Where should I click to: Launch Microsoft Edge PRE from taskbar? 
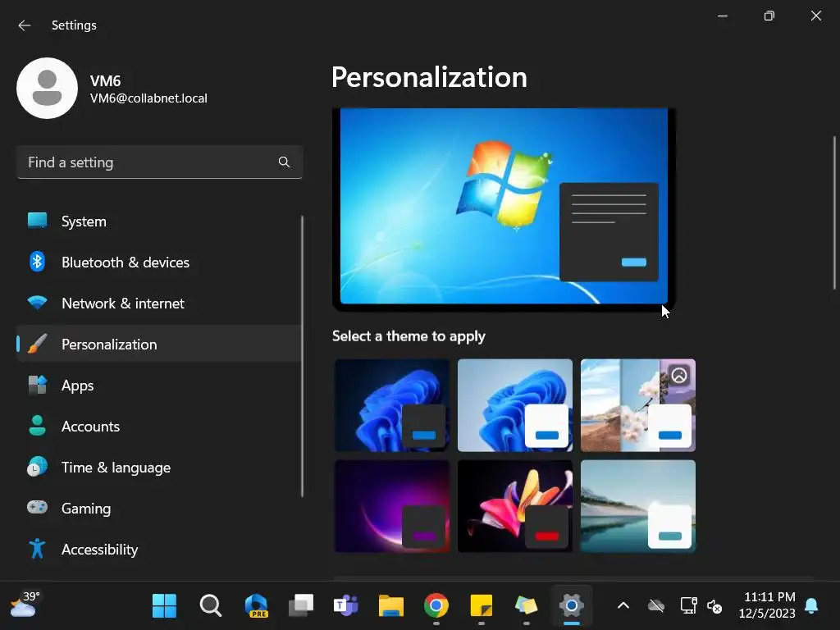tap(256, 606)
